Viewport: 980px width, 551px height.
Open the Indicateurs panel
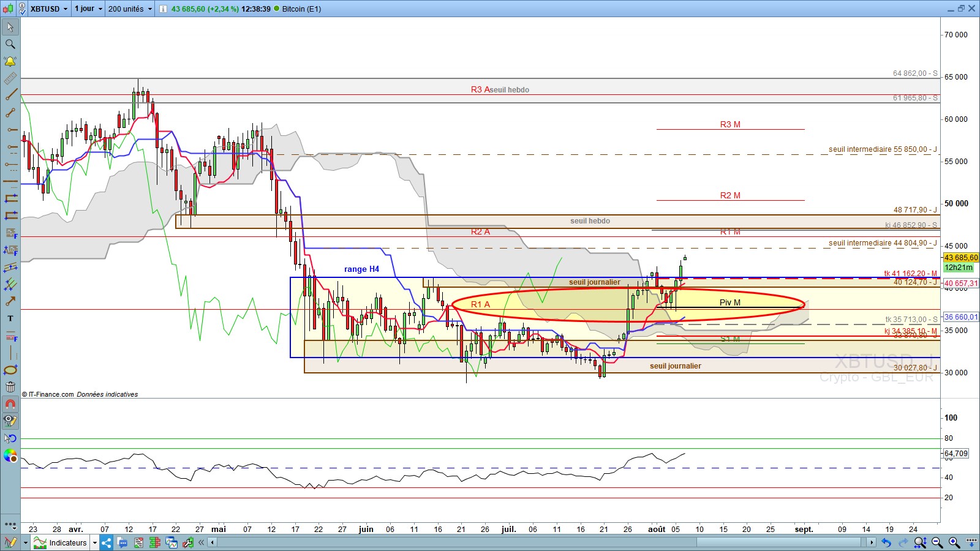60,542
